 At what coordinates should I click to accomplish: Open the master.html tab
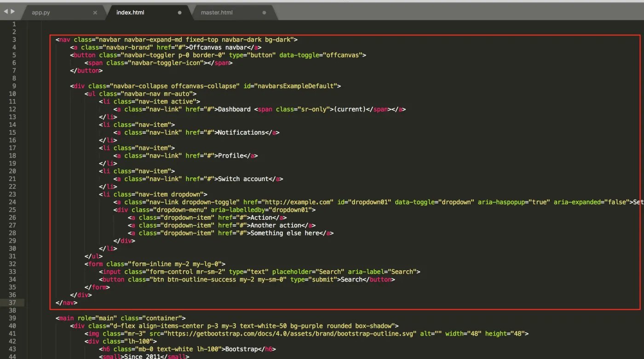217,13
